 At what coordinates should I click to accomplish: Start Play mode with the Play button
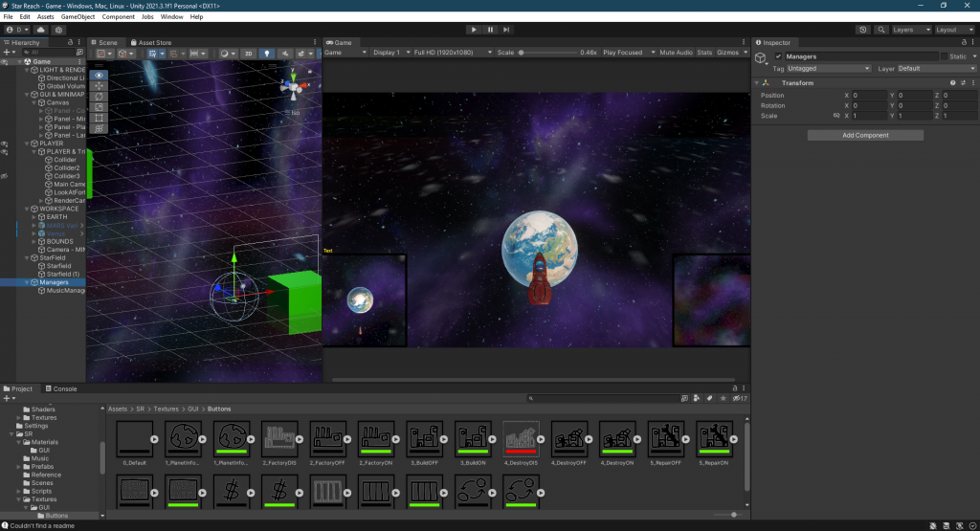pyautogui.click(x=474, y=30)
